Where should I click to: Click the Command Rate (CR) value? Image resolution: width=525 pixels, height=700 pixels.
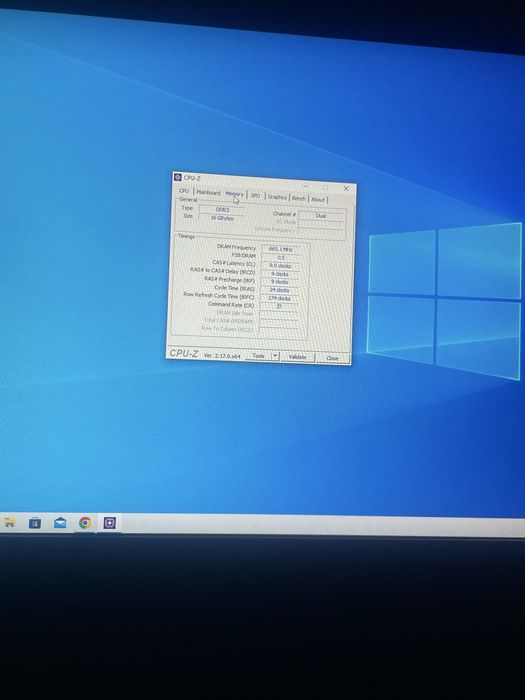pos(279,306)
